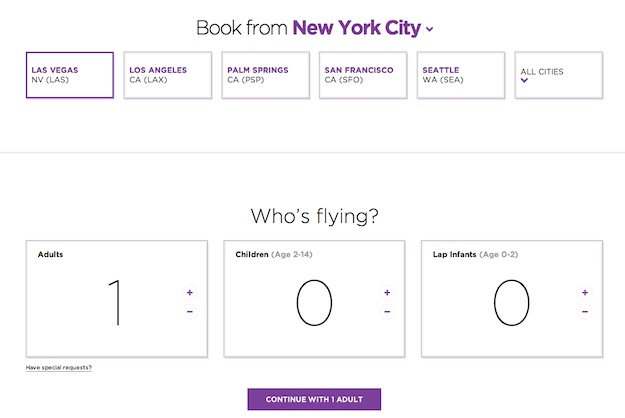Add a lap infant with plus icon
Image resolution: width=625 pixels, height=418 pixels.
[x=585, y=292]
